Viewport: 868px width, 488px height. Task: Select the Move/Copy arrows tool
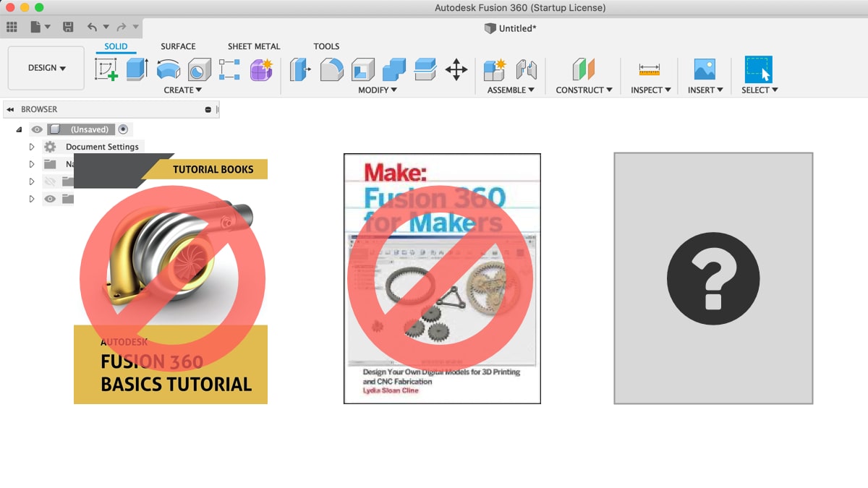pyautogui.click(x=456, y=69)
